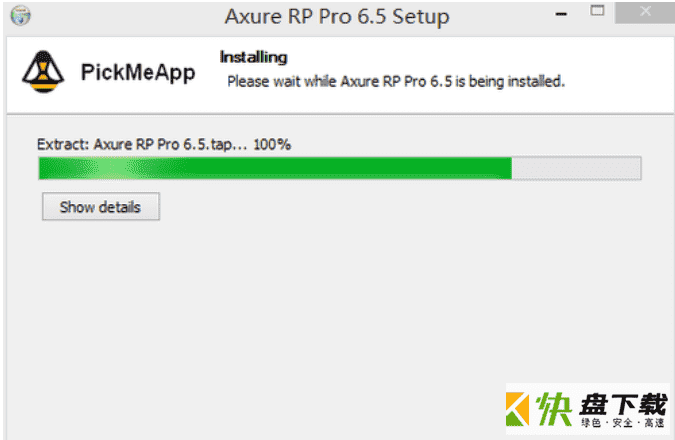This screenshot has width=675, height=440.
Task: Click the green filled portion of progress bar
Action: (x=275, y=168)
